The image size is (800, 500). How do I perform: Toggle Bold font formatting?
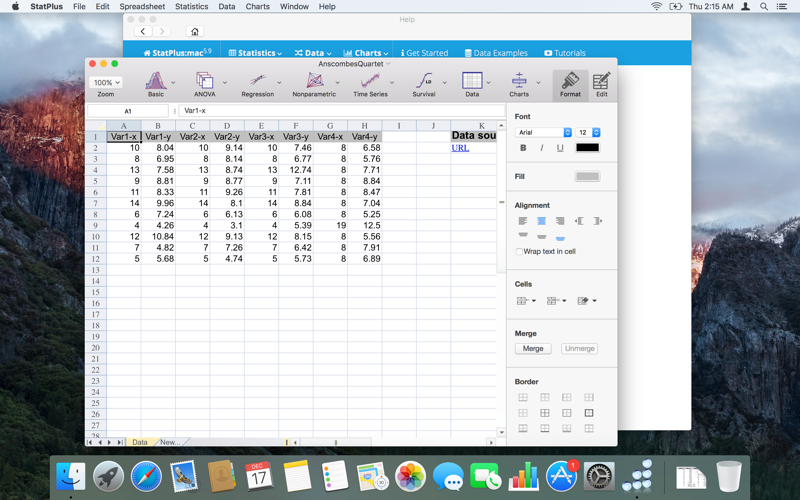tap(523, 148)
